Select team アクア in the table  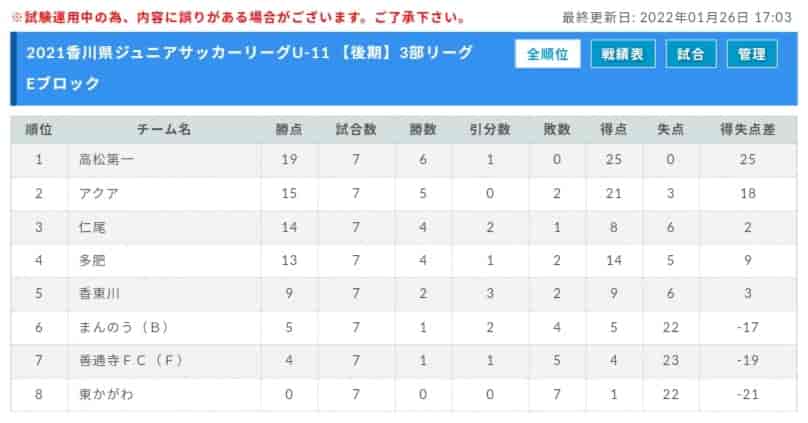click(99, 194)
